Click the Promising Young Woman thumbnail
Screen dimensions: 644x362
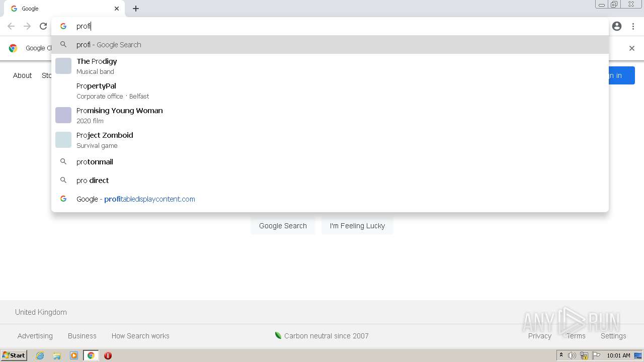(x=63, y=115)
